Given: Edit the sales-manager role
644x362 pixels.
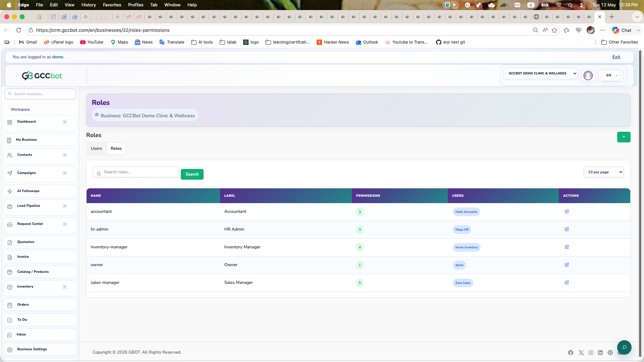Looking at the screenshot, I should [567, 283].
